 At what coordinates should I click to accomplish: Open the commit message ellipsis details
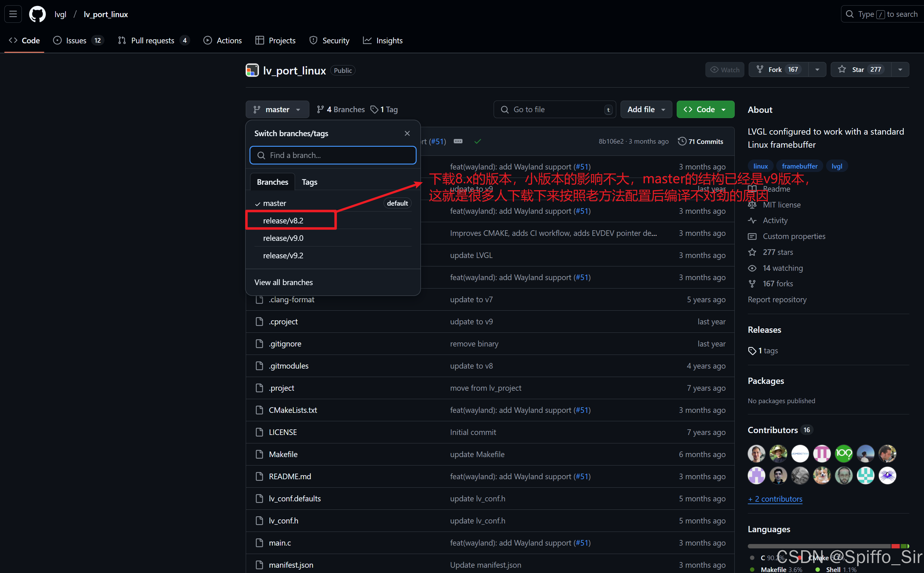click(x=458, y=141)
